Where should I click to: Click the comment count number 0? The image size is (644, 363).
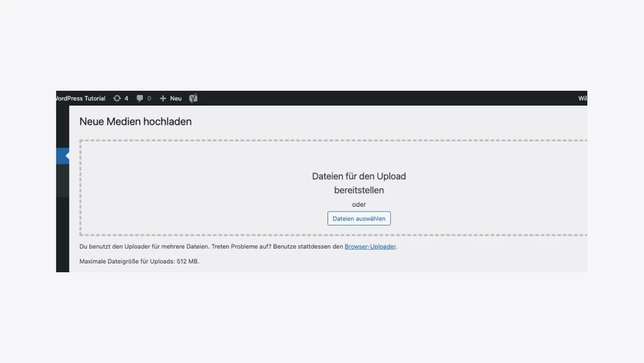[149, 98]
